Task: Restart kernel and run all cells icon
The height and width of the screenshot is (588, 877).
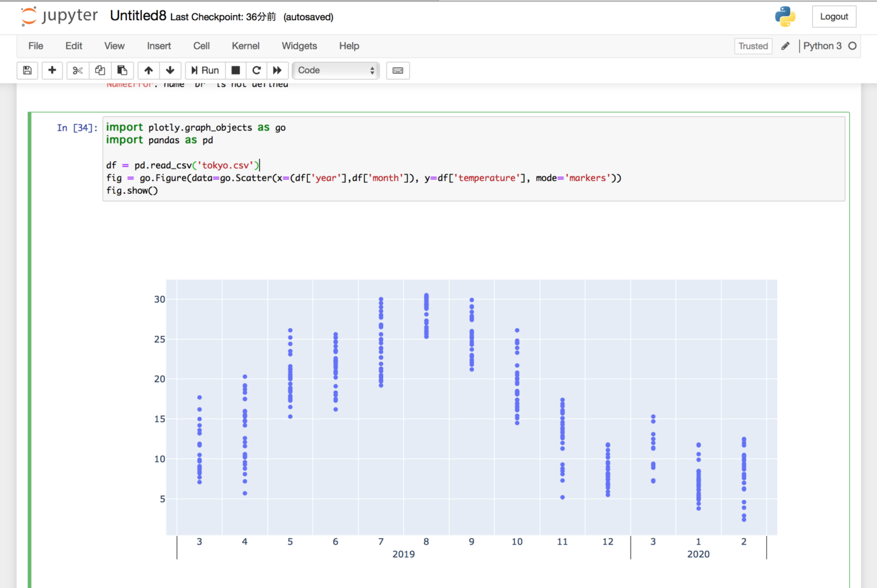Action: coord(277,70)
